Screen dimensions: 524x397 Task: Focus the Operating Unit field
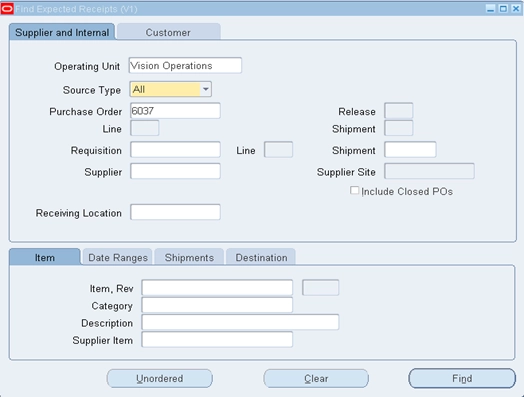(185, 65)
